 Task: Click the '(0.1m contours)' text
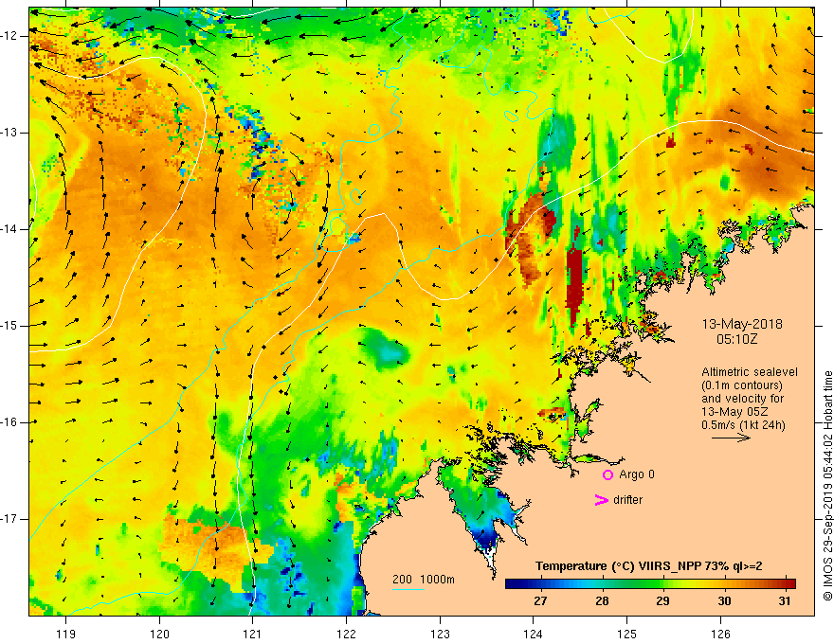click(x=741, y=385)
